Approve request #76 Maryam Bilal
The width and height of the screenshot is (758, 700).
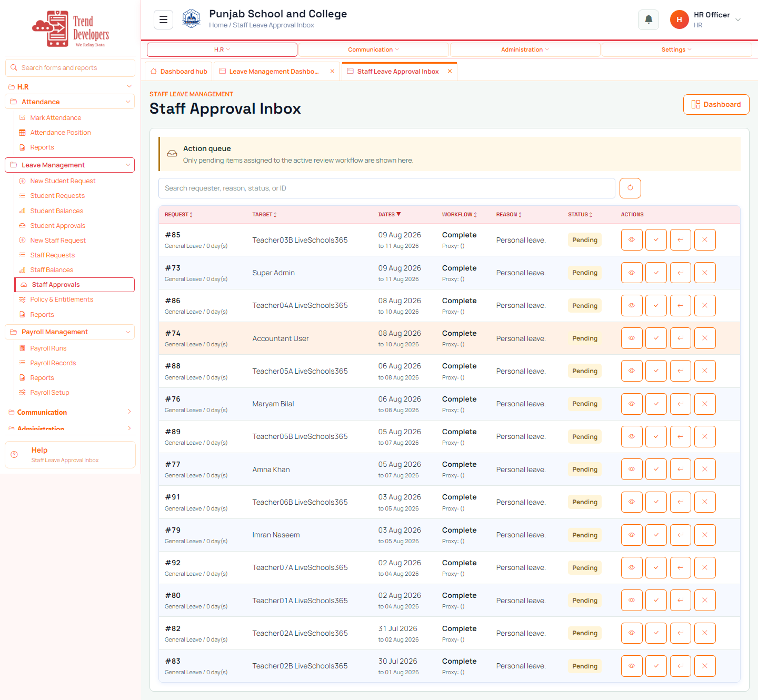tap(656, 404)
